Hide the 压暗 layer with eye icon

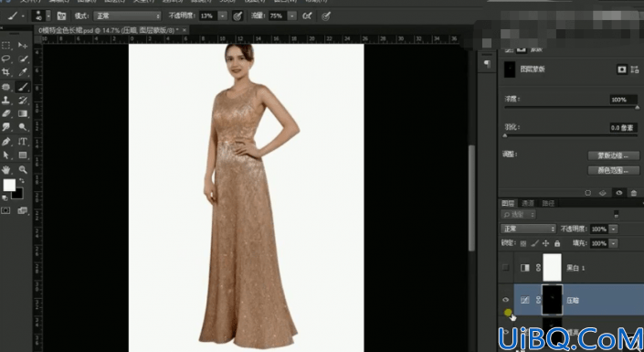coord(505,300)
